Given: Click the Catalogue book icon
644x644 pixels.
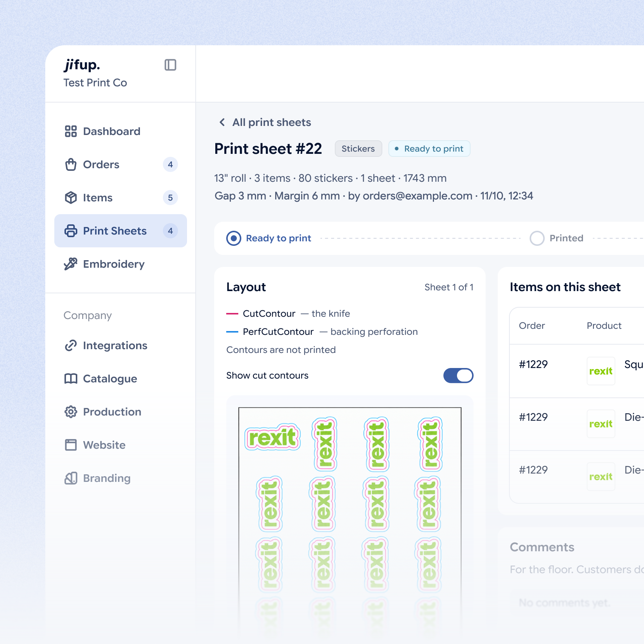Looking at the screenshot, I should (x=71, y=379).
